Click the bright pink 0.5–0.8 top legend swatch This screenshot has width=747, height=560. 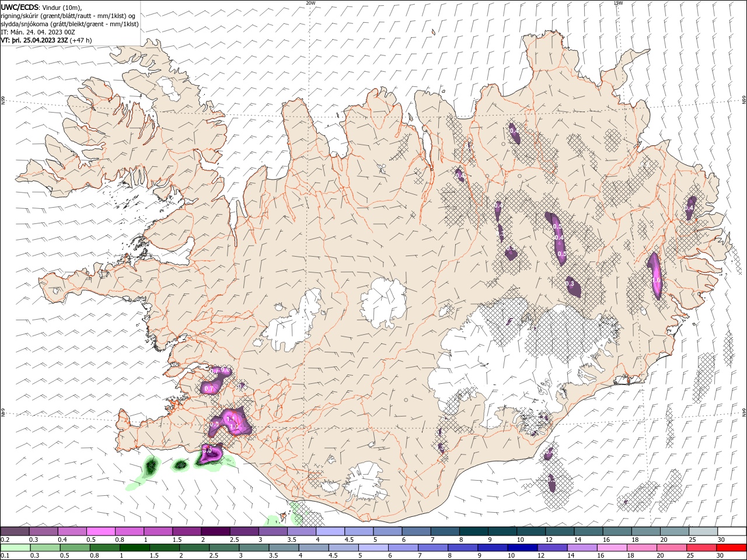coord(100,531)
